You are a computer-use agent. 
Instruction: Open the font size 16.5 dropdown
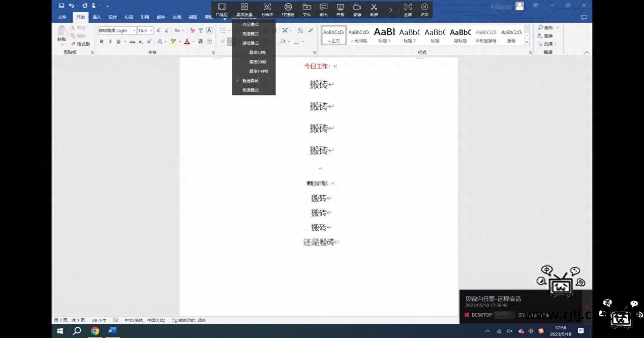(151, 30)
